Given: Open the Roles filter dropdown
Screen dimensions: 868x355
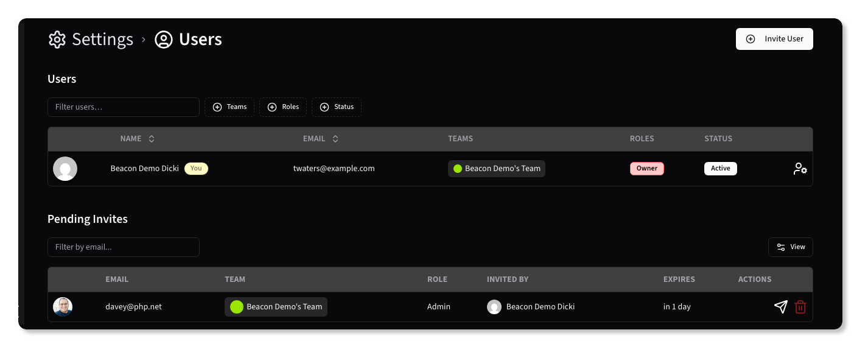Looking at the screenshot, I should point(284,107).
